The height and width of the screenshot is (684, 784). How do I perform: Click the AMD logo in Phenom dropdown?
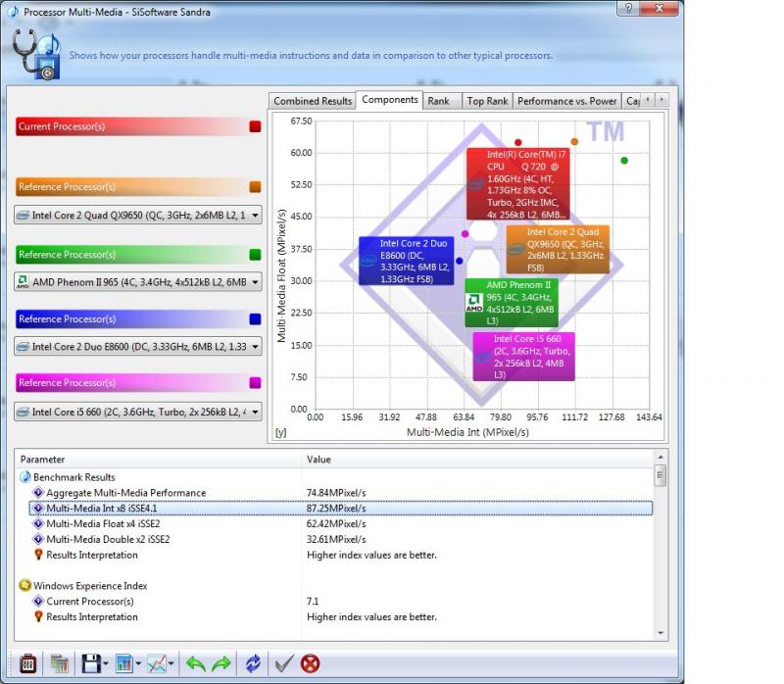point(23,281)
